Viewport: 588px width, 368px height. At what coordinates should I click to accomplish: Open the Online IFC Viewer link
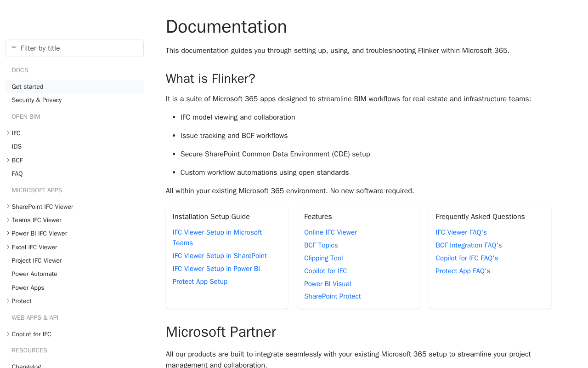coord(330,232)
